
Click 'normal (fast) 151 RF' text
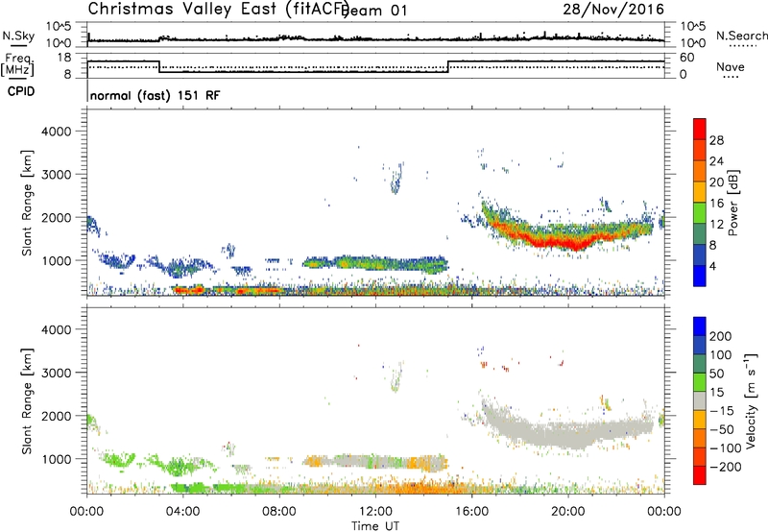tap(155, 95)
